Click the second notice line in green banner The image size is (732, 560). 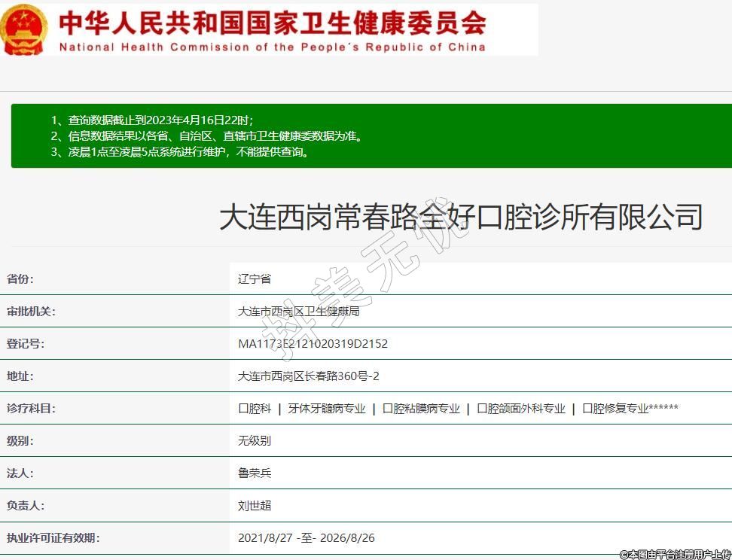point(207,136)
